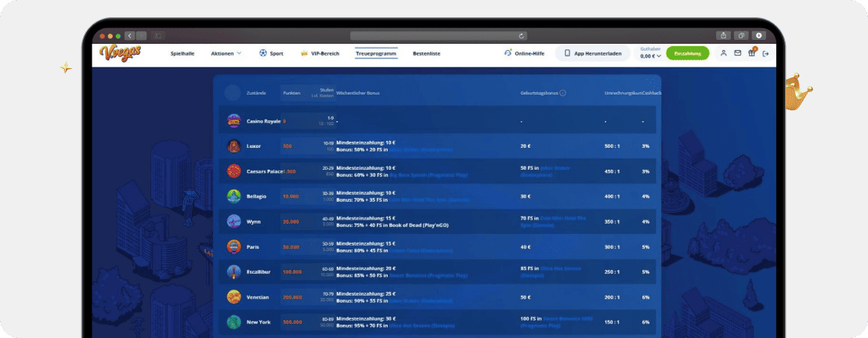This screenshot has height=338, width=868.
Task: Click the Casino Royale level badge
Action: 233,120
